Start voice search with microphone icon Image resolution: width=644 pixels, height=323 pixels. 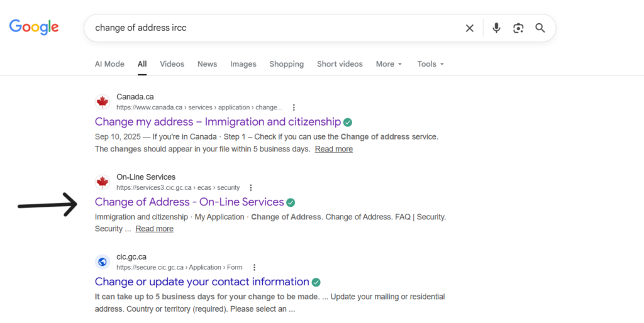click(x=496, y=28)
